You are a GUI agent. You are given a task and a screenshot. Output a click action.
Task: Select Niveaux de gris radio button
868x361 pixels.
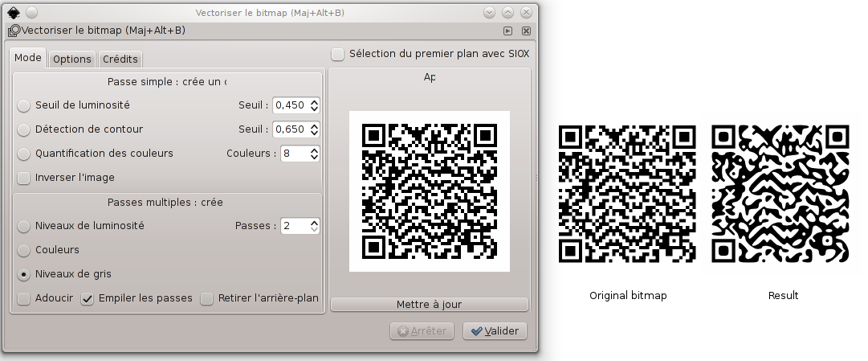pyautogui.click(x=24, y=274)
